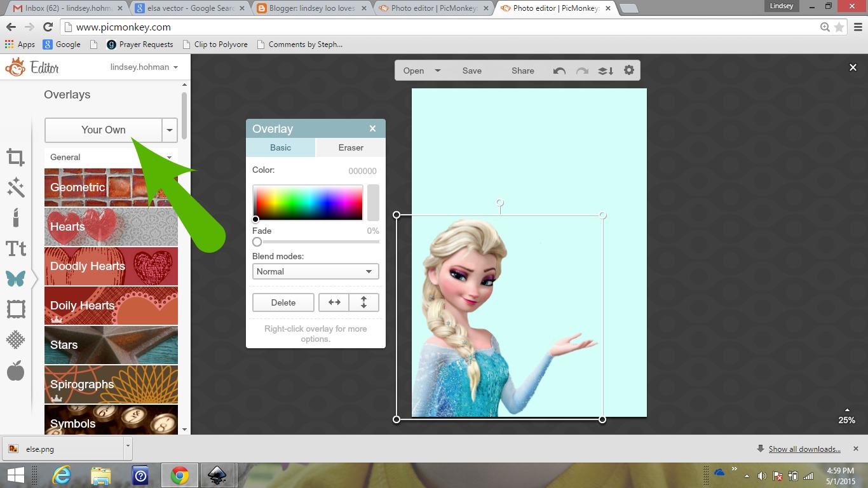Switch to the Basic tab
Viewport: 868px width, 488px height.
tap(280, 147)
